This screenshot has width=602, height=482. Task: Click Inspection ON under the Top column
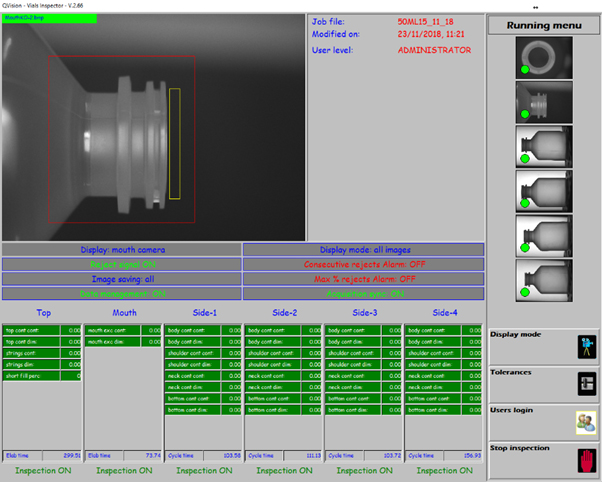[43, 470]
